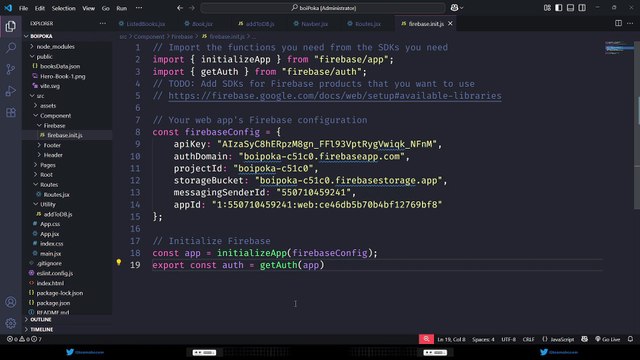Expand the assets folder
The image size is (640, 360).
click(48, 106)
